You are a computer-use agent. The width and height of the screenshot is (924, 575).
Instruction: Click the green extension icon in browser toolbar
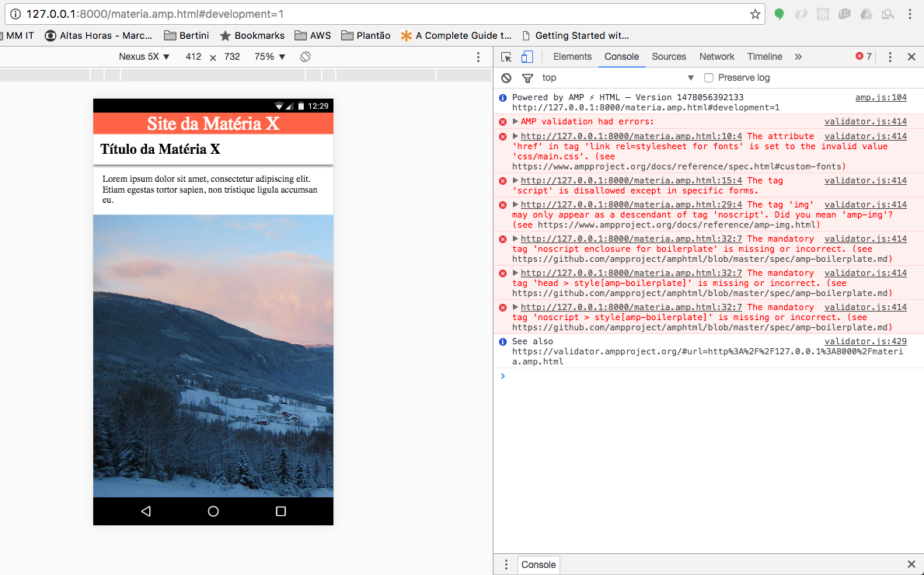(x=779, y=14)
